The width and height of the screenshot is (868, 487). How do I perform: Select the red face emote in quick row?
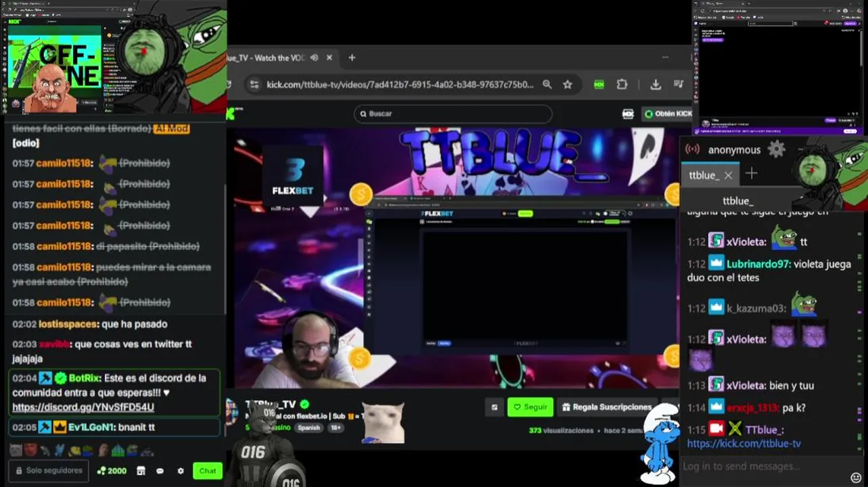tap(29, 450)
